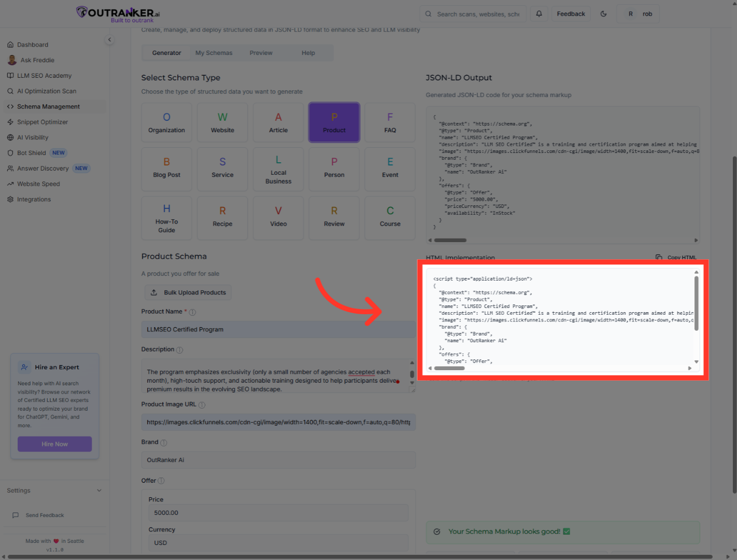The height and width of the screenshot is (560, 737).
Task: Switch to the Preview tab
Action: [261, 53]
